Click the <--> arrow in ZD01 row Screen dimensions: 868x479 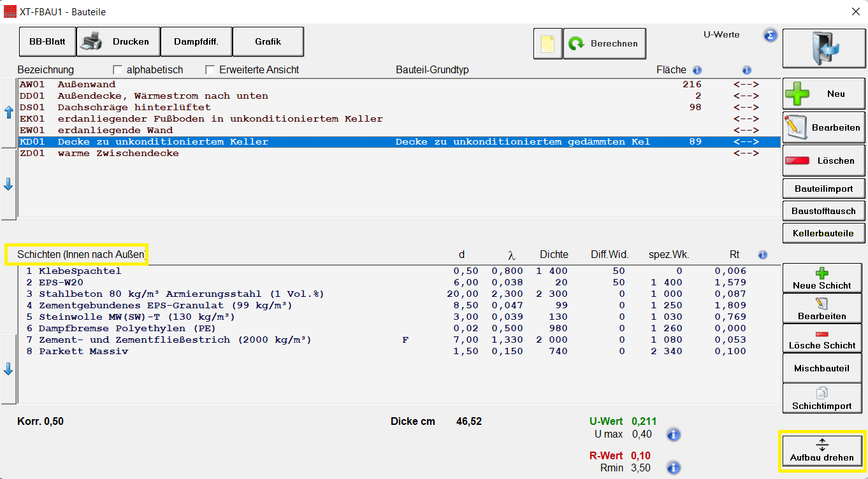pos(746,154)
